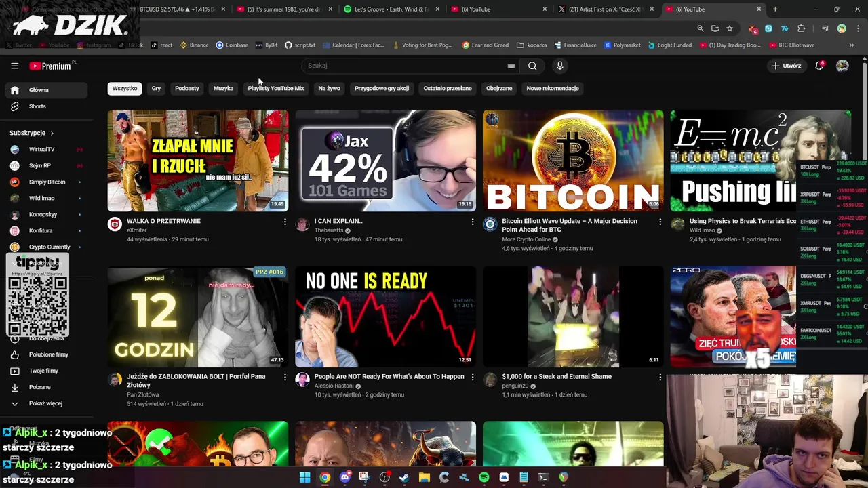Viewport: 868px width, 488px height.
Task: Open Spotify from the taskbar
Action: (x=484, y=477)
